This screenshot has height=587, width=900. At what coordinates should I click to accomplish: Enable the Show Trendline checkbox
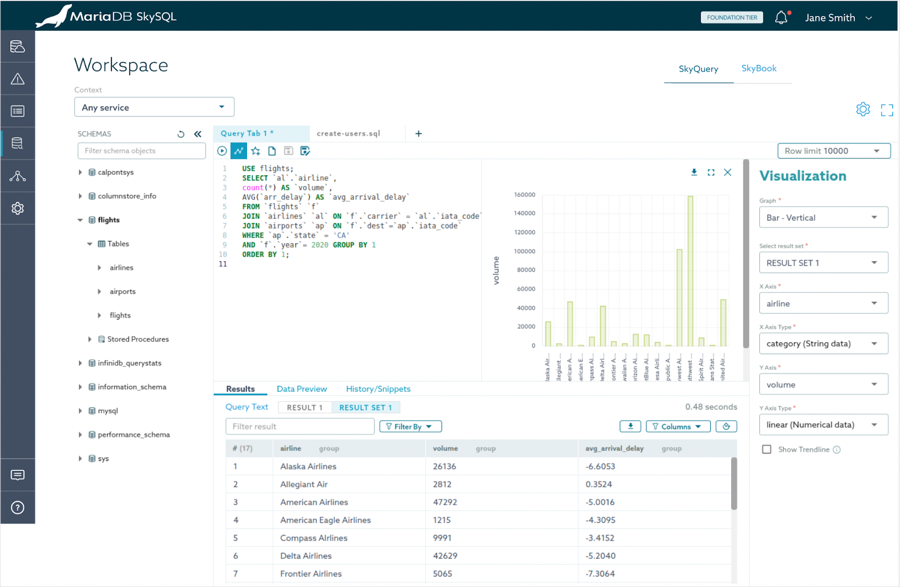(767, 450)
